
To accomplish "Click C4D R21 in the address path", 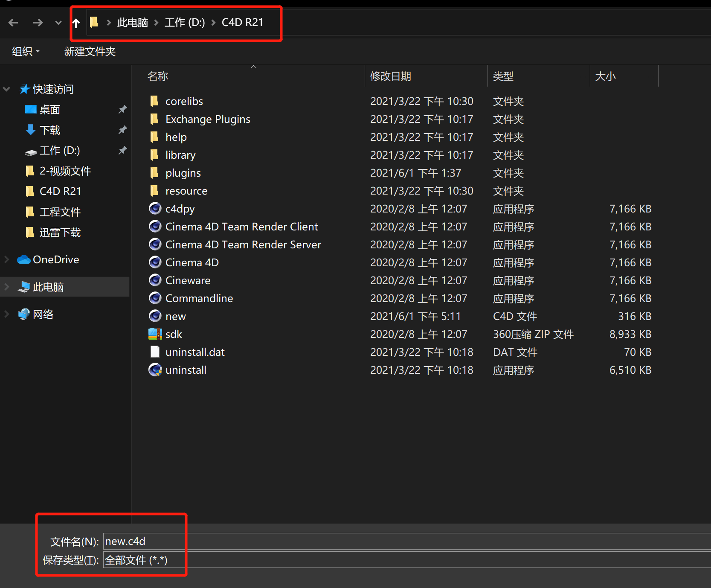I will coord(243,23).
